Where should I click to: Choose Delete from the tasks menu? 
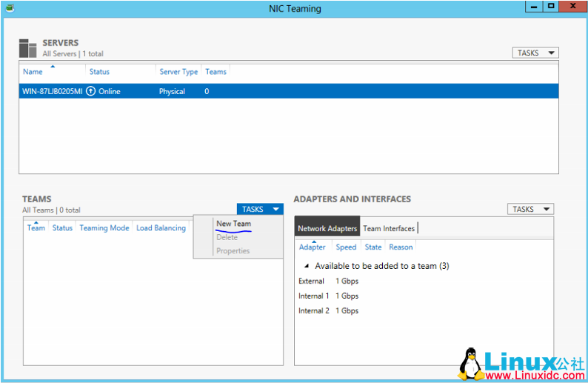tap(227, 237)
